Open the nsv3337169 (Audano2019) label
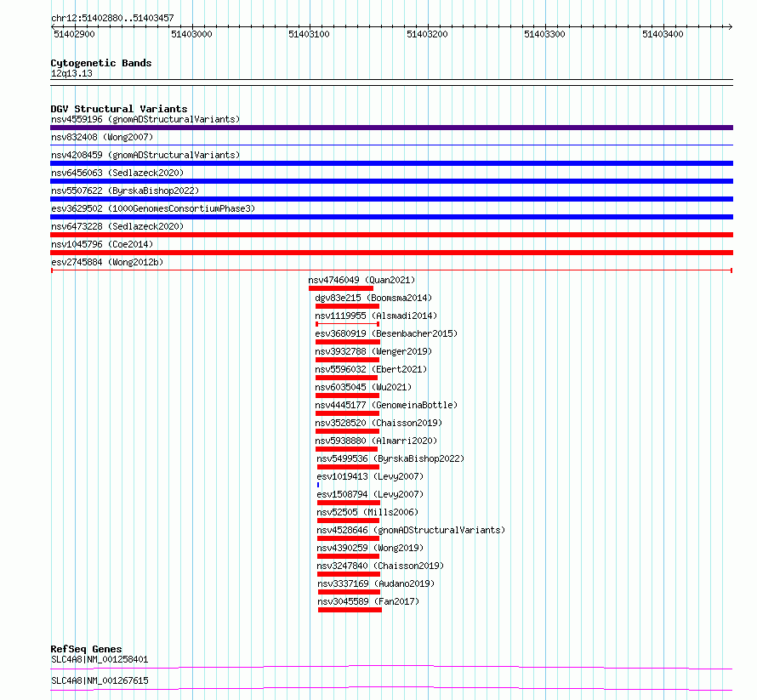The image size is (757, 700). [x=376, y=583]
